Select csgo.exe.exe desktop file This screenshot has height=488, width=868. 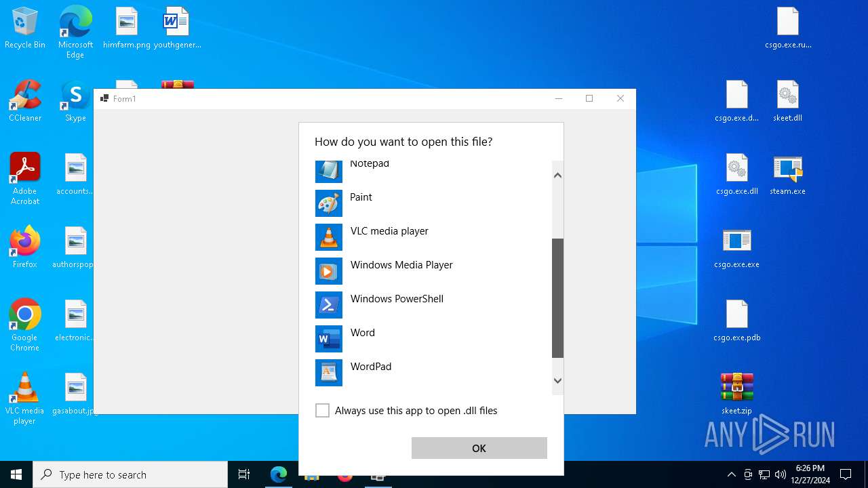[737, 248]
